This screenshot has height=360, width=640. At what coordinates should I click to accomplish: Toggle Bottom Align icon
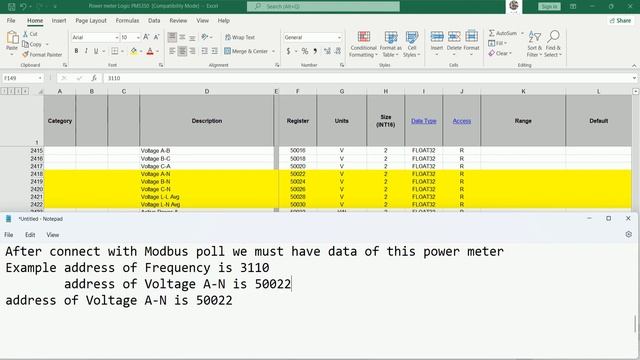[192, 37]
